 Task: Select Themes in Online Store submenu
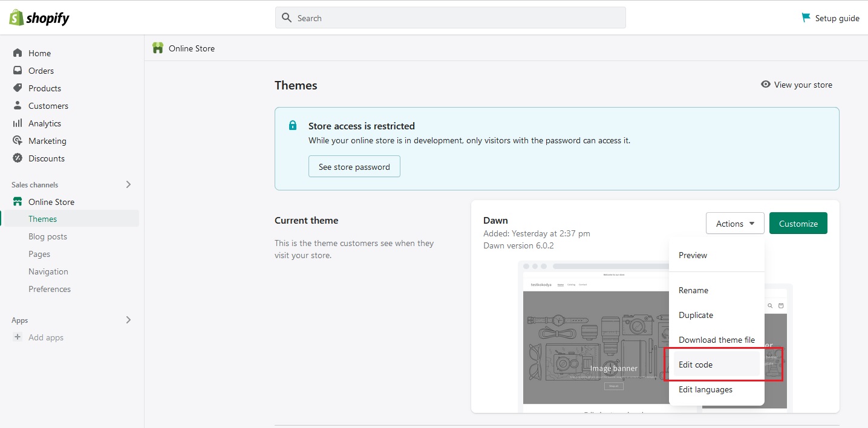[x=70, y=219]
